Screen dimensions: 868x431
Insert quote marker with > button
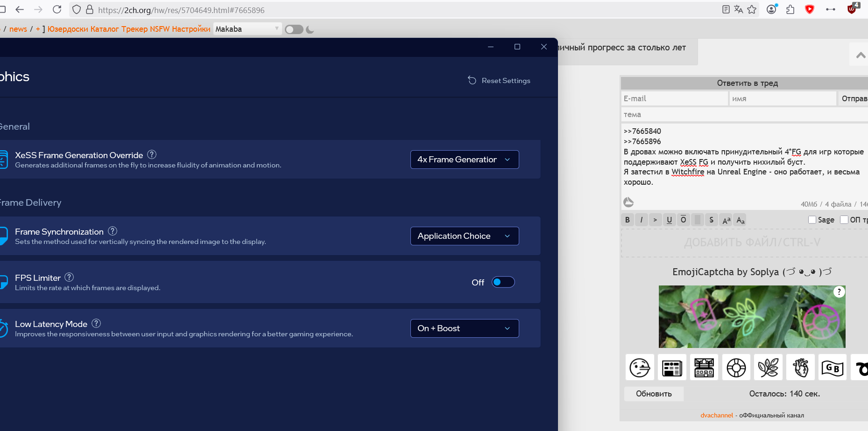(x=655, y=220)
